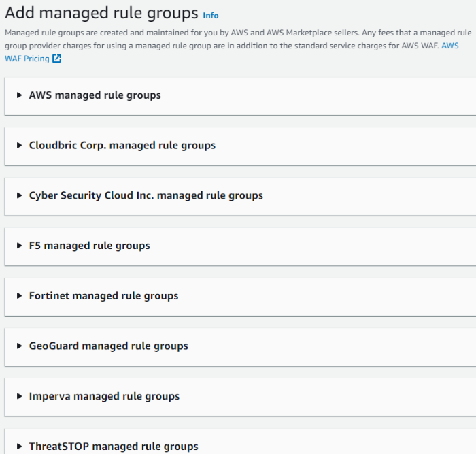Select the 'Fortinet managed rule groups' heading text
The image size is (476, 454).
[103, 295]
